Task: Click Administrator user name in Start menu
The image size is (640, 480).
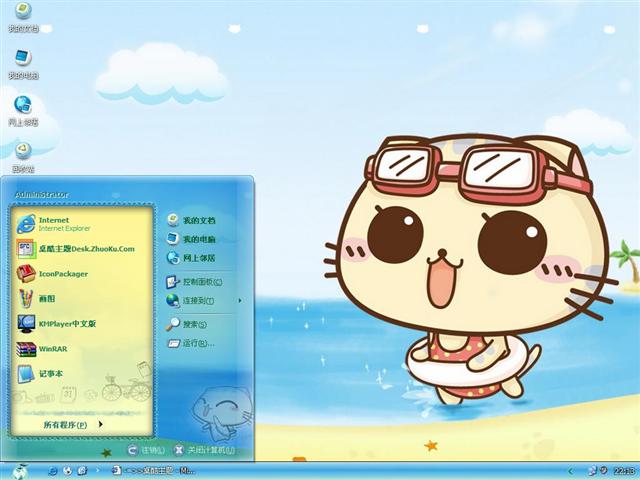Action: click(x=42, y=195)
